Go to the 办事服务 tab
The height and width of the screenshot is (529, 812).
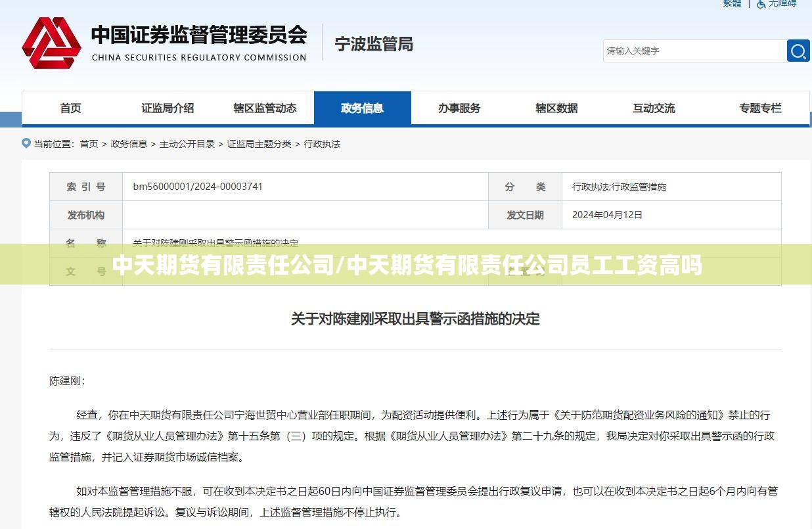459,108
